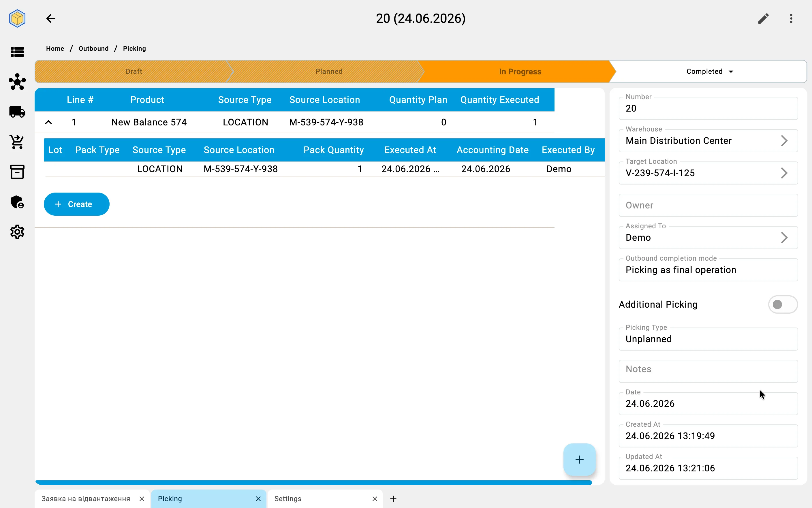Open the three-dot more options menu
The image size is (812, 508).
click(791, 18)
